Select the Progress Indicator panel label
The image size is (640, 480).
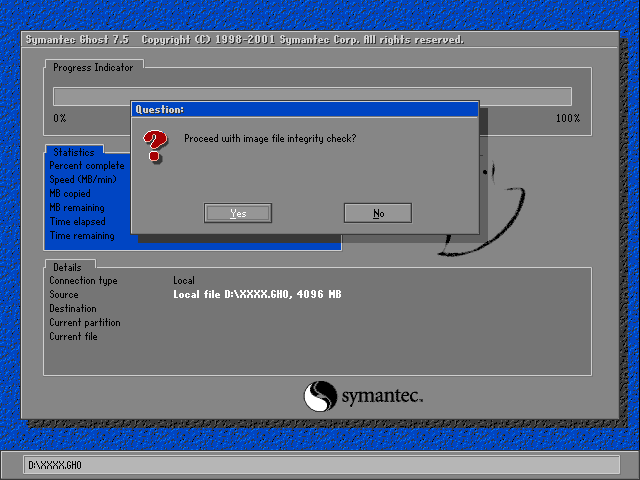93,67
